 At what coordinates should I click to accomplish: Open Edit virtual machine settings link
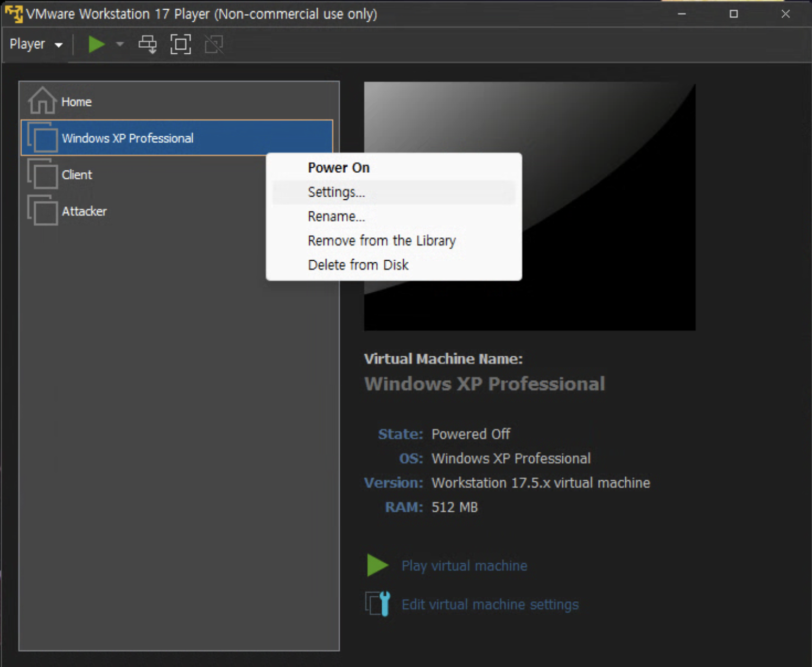[x=490, y=605]
